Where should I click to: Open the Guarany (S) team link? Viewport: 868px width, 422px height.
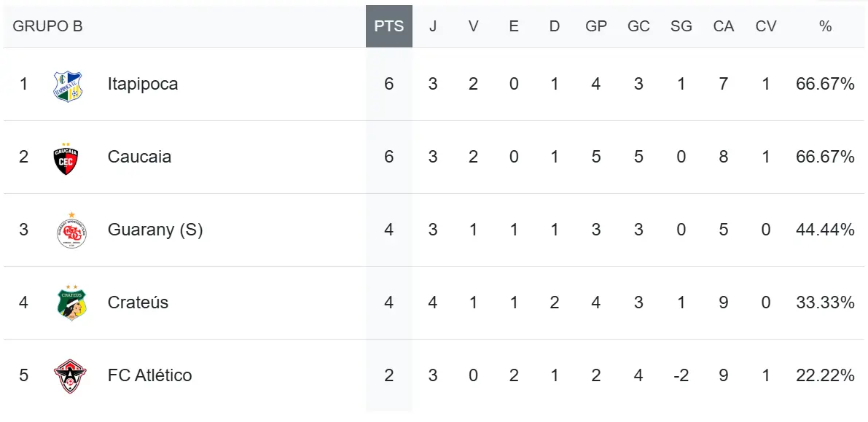coord(155,230)
